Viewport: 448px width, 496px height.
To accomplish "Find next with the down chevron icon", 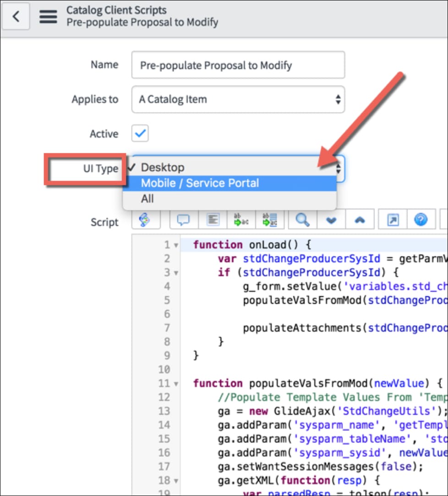I will [331, 220].
